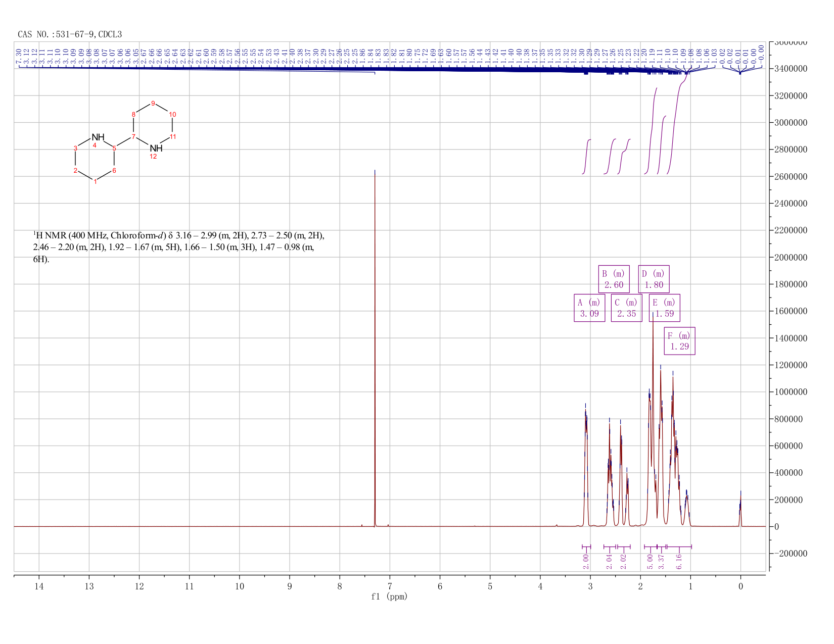This screenshot has width=834, height=644.
Task: Click the integral value 5.00 label
Action: [651, 561]
